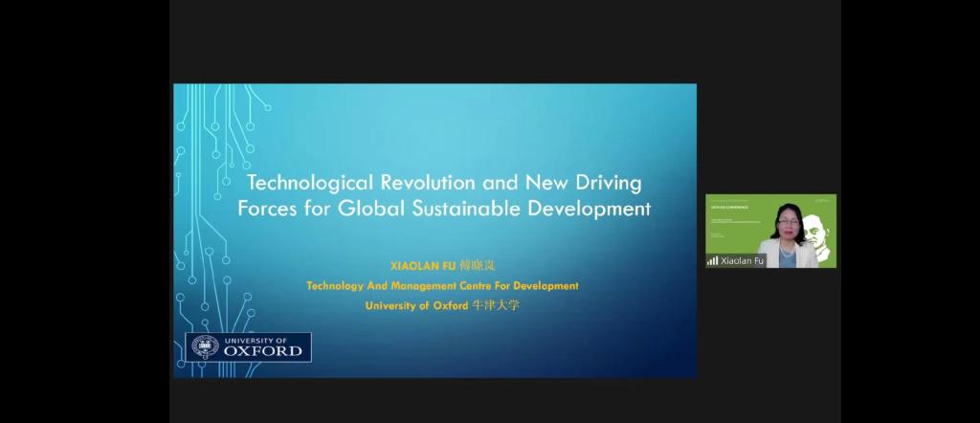Viewport: 980px width, 423px height.
Task: Click the Chinese characters after 'University of Oxford'
Action: (x=496, y=305)
